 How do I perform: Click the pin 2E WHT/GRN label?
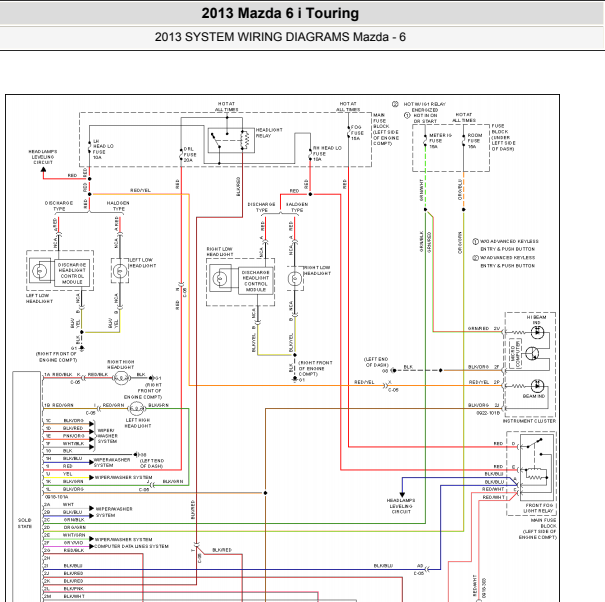tap(65, 535)
